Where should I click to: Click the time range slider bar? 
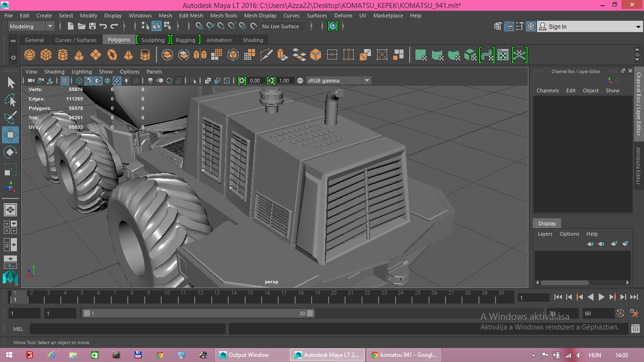198,313
